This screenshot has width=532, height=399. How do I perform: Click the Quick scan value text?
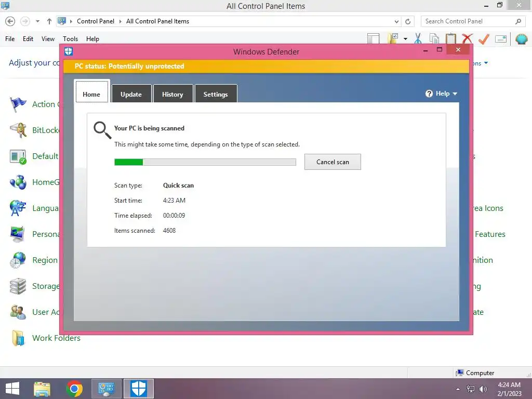(x=179, y=185)
